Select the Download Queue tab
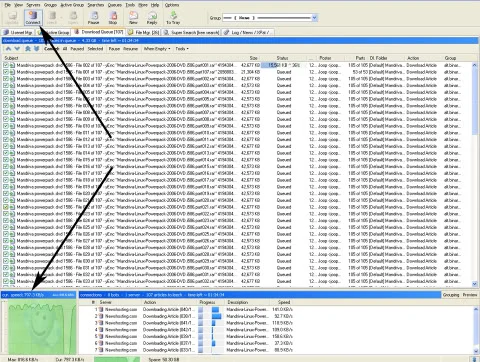This screenshot has width=480, height=362. coord(99,32)
